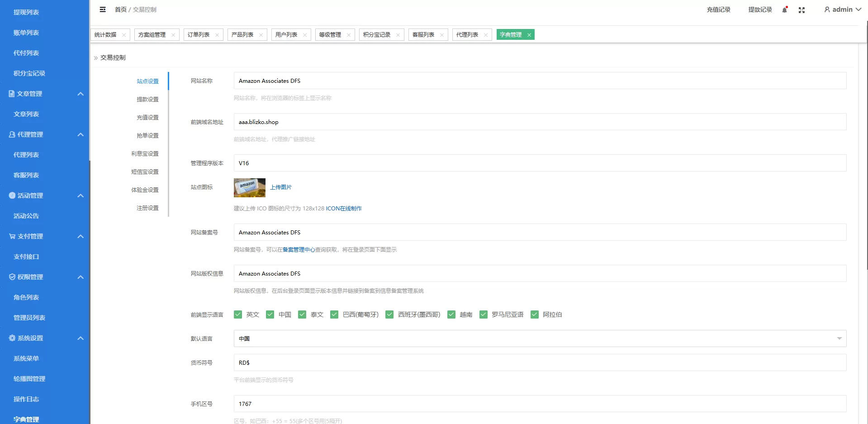Open the notification bell icon
The width and height of the screenshot is (868, 424).
(785, 10)
